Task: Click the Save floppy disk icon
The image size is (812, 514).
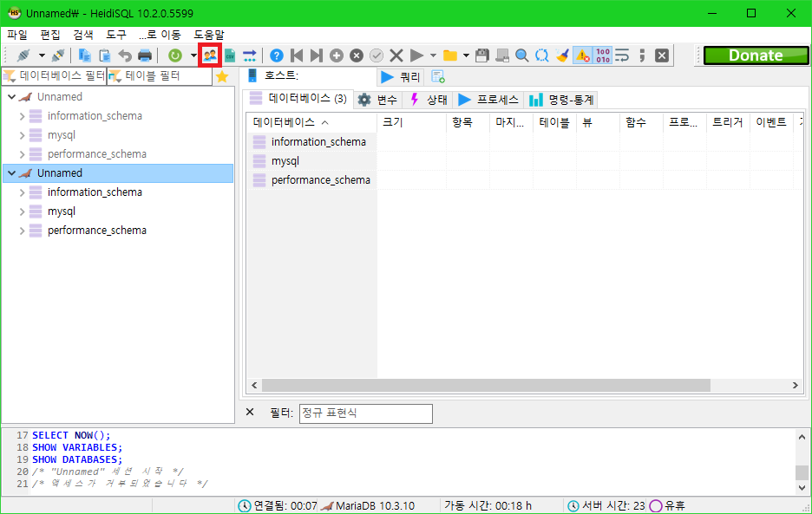Action: pyautogui.click(x=482, y=55)
